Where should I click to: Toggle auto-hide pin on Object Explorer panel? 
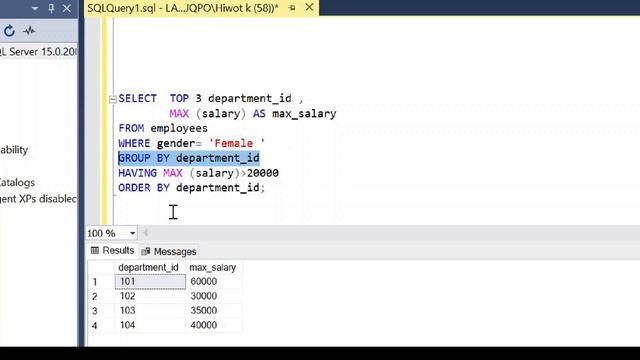coord(51,8)
